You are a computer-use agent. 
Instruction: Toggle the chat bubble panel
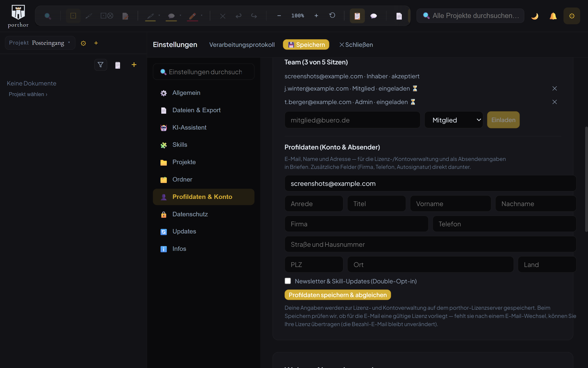[x=373, y=16]
